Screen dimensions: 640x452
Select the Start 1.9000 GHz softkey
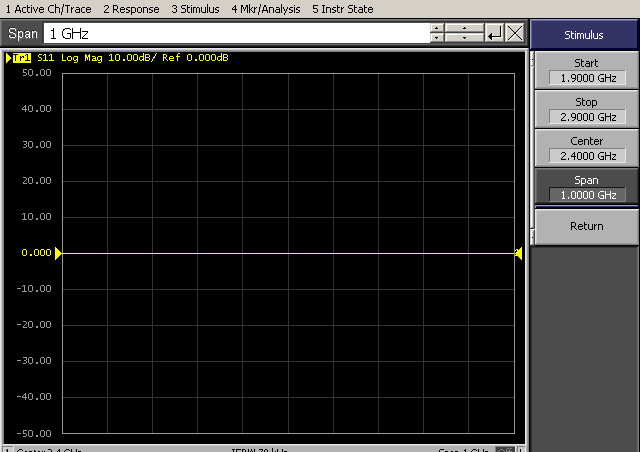coord(587,70)
